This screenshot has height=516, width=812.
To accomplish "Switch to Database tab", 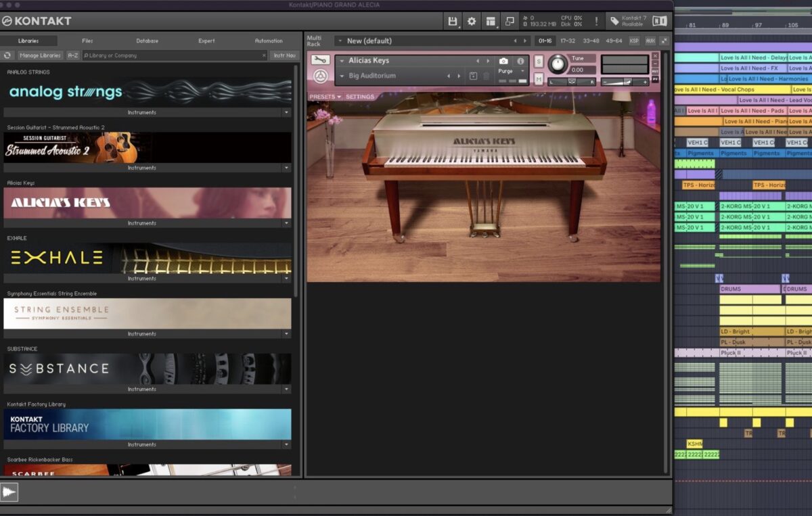I will point(147,41).
